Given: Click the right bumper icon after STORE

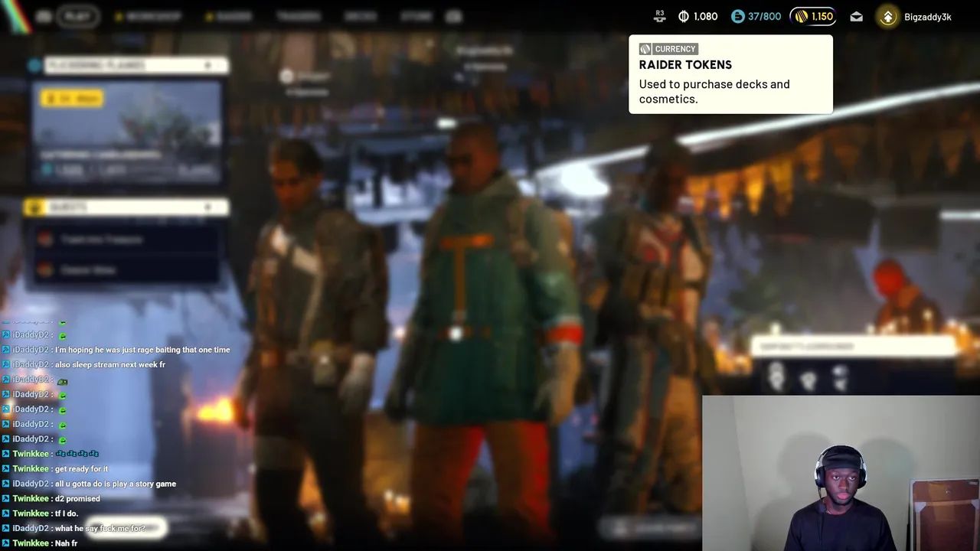Looking at the screenshot, I should coord(453,16).
